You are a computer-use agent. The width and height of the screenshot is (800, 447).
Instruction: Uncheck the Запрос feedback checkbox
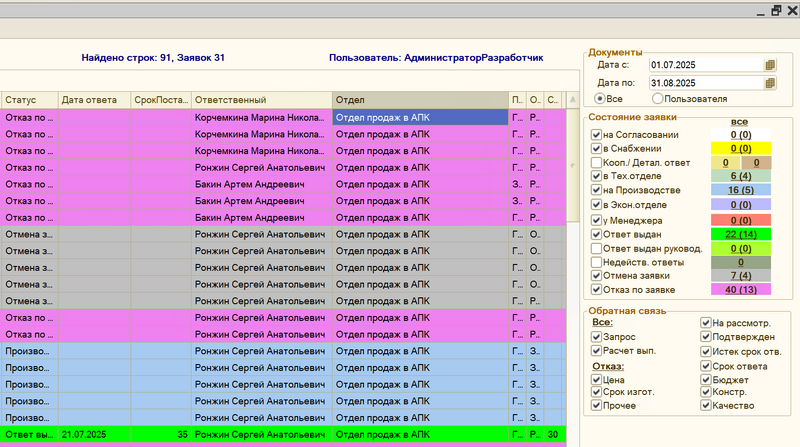point(596,337)
